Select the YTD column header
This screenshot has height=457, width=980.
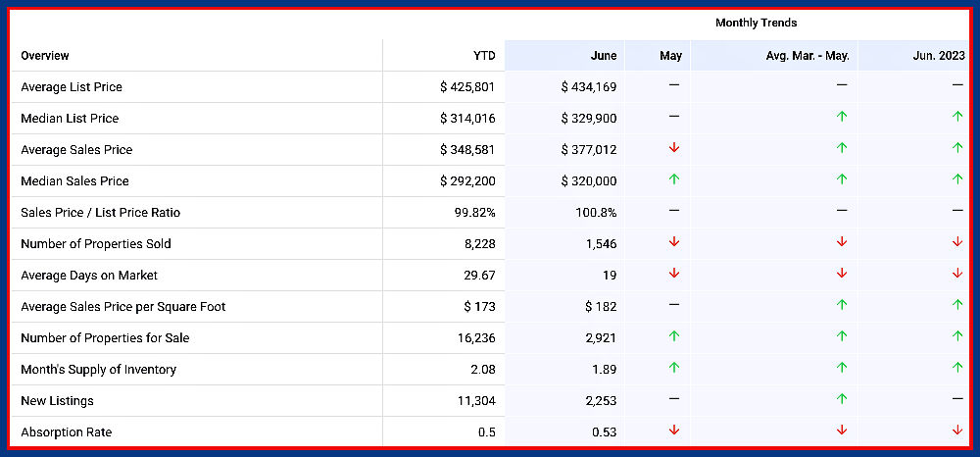[x=484, y=56]
